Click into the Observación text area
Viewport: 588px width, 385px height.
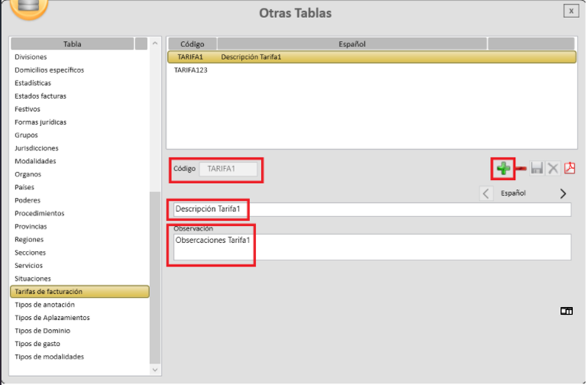(369, 247)
